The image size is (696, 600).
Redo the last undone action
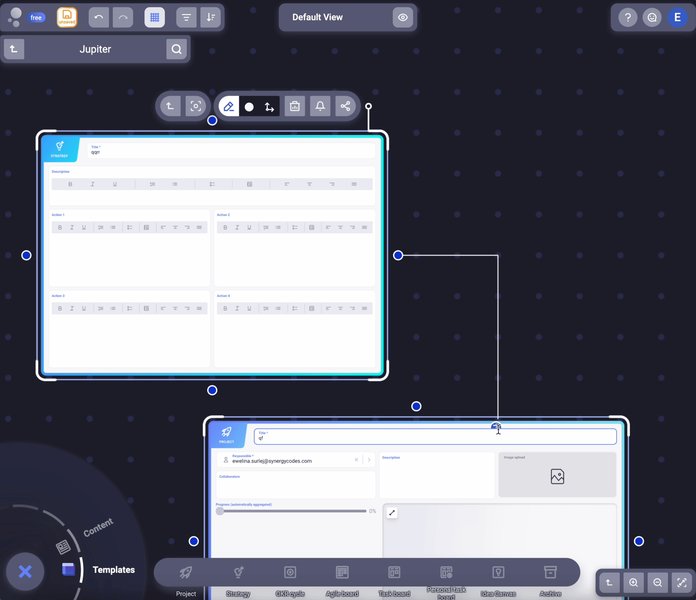point(123,17)
